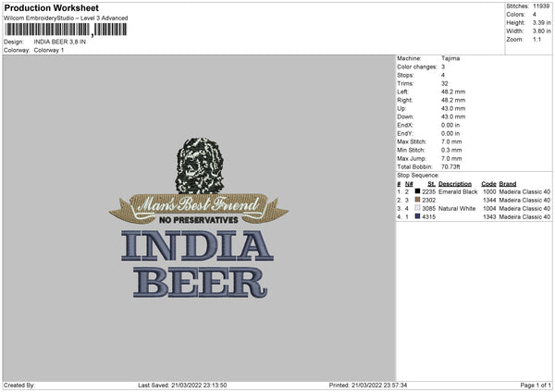Click the embroidered 'INDIA' lettering
555x392 pixels.
coord(197,246)
